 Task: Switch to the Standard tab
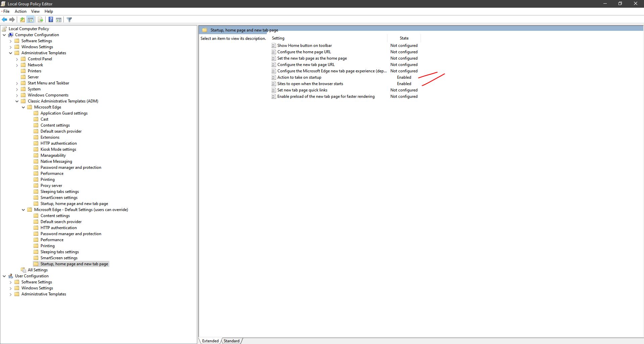pos(231,341)
